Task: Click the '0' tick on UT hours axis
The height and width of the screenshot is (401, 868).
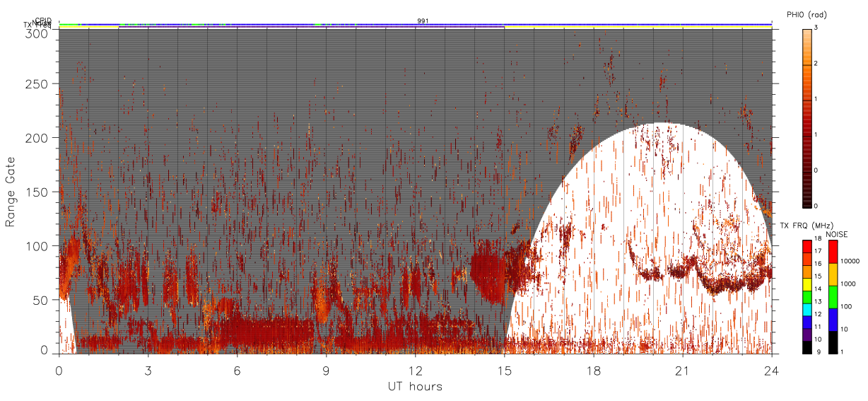Action: coord(59,371)
